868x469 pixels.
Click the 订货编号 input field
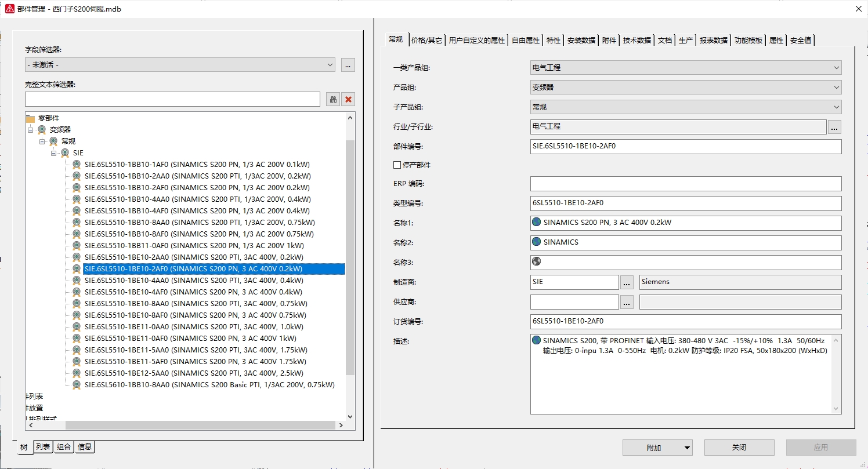[686, 322]
